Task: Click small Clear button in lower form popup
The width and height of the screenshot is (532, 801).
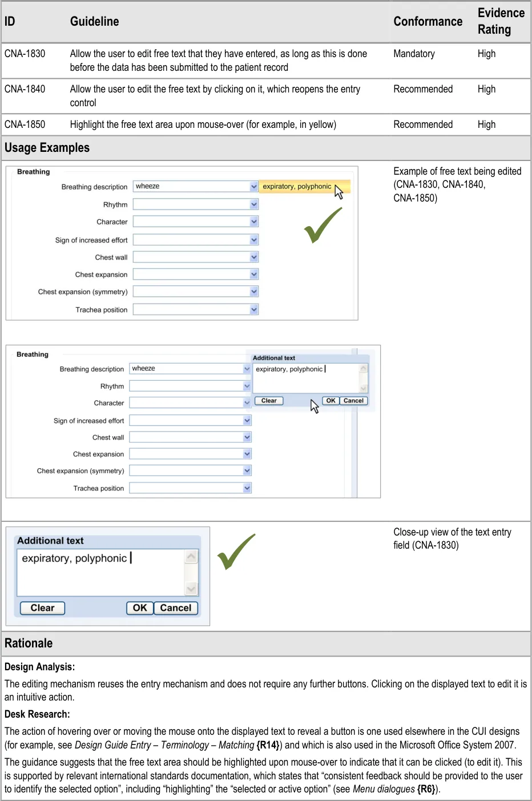Action: coord(269,401)
